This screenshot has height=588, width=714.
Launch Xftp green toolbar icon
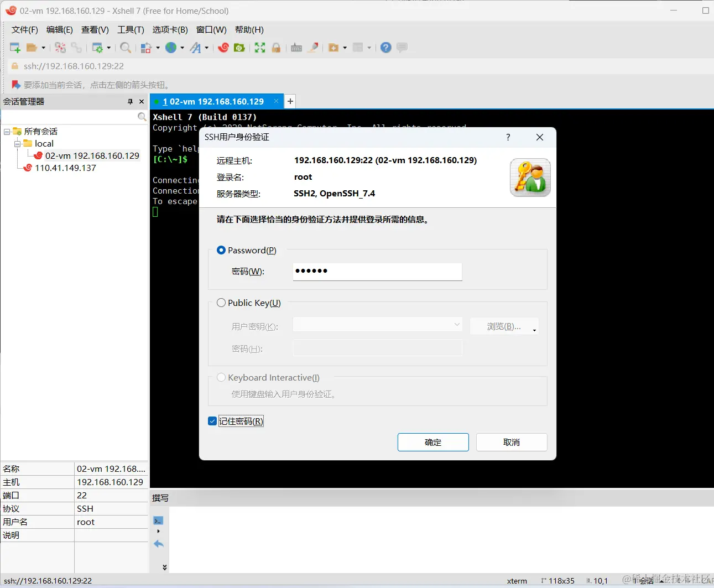[x=239, y=48]
